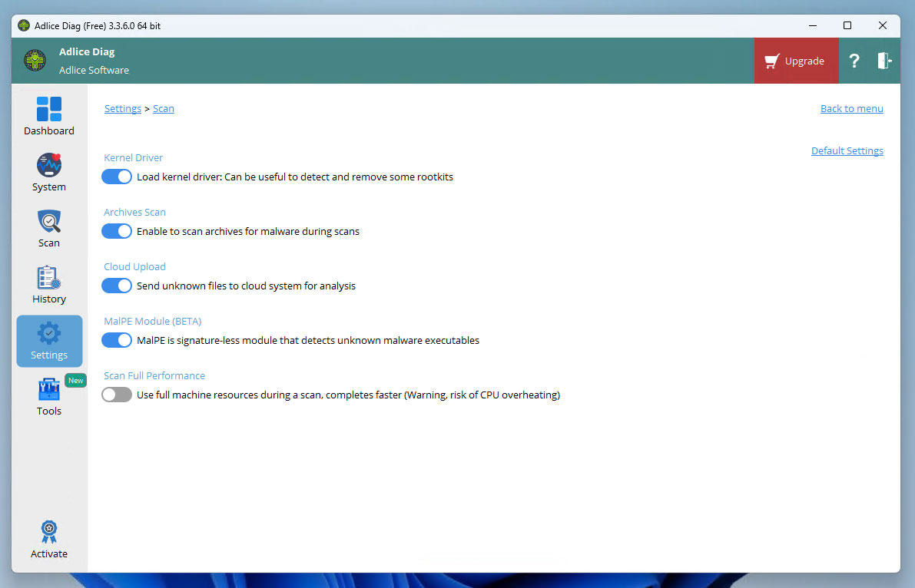Open the Dashboard sidebar icon
This screenshot has height=588, width=915.
coord(49,110)
